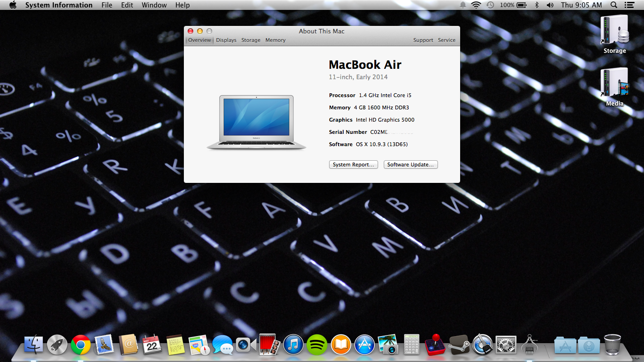Open System Preferences gear icon

[x=506, y=345]
